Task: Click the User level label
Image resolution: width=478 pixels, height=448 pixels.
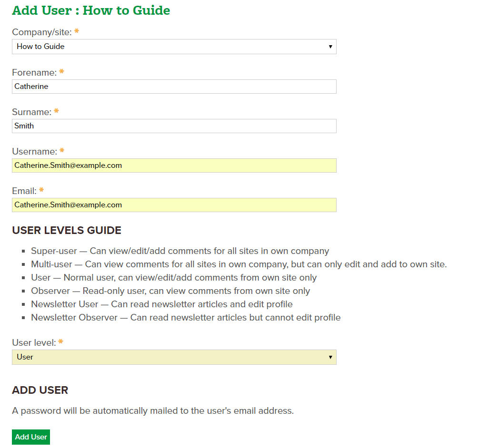Action: pos(34,342)
